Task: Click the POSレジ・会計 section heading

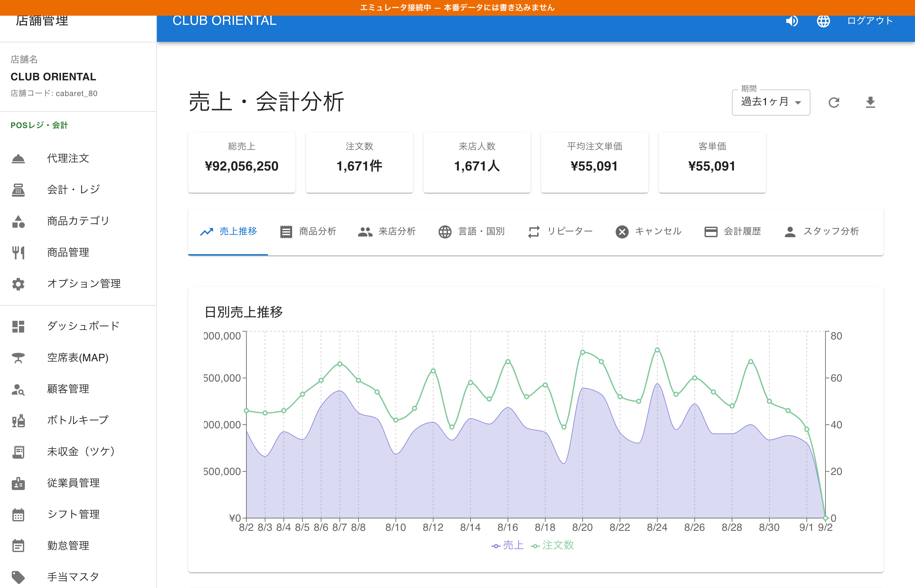Action: pos(39,125)
